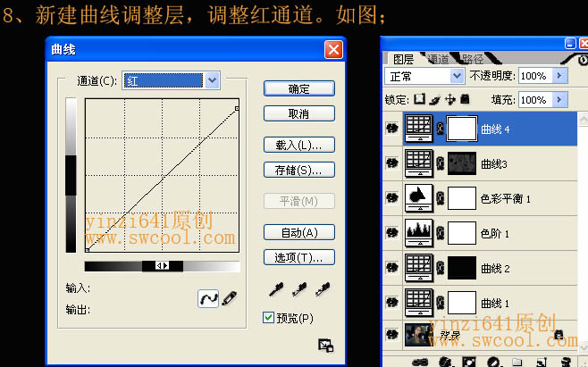
Task: Select the pencil draw-curve tool
Action: click(x=229, y=297)
